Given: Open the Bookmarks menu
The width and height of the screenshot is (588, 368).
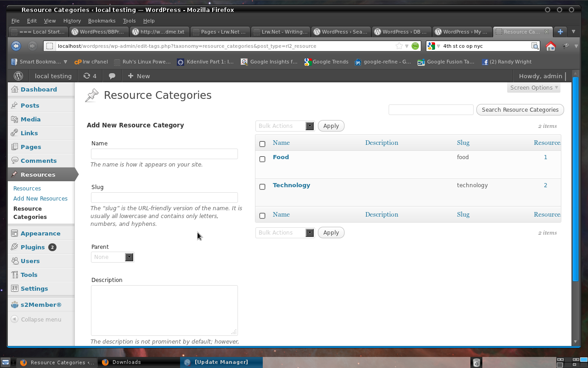Looking at the screenshot, I should [x=102, y=21].
